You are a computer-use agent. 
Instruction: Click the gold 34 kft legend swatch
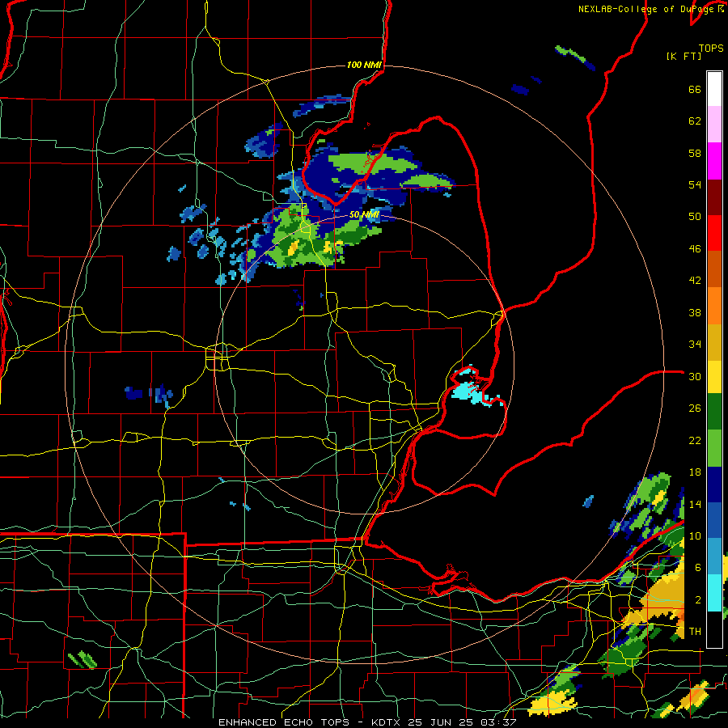[x=714, y=342]
